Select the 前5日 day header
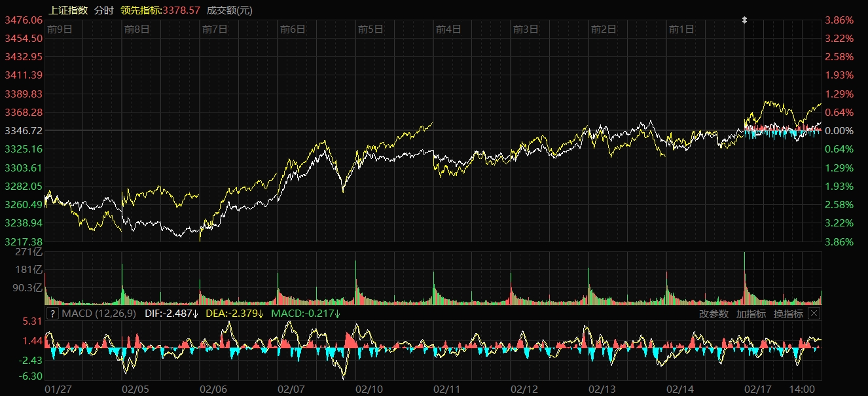Image resolution: width=868 pixels, height=396 pixels. point(371,29)
